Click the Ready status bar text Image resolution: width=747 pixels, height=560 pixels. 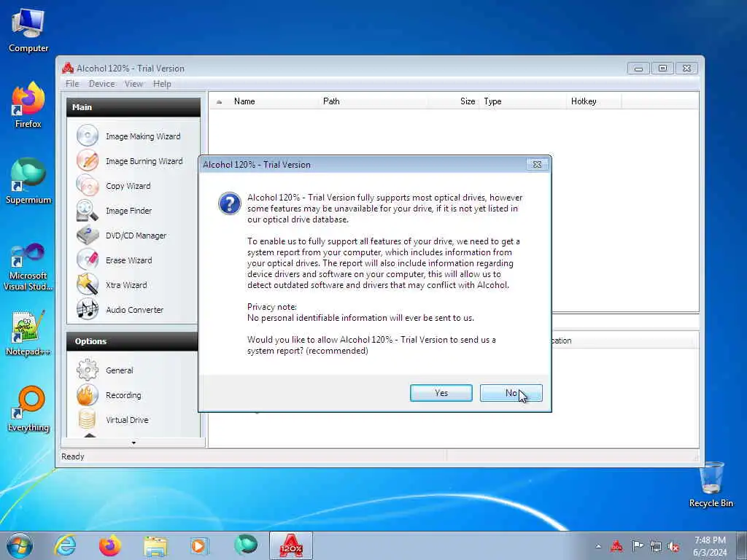tap(72, 456)
